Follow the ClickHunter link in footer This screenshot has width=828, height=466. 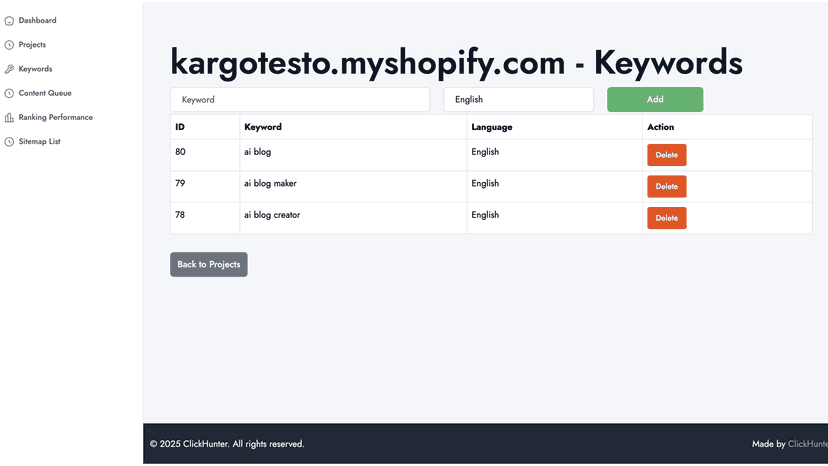tap(807, 444)
